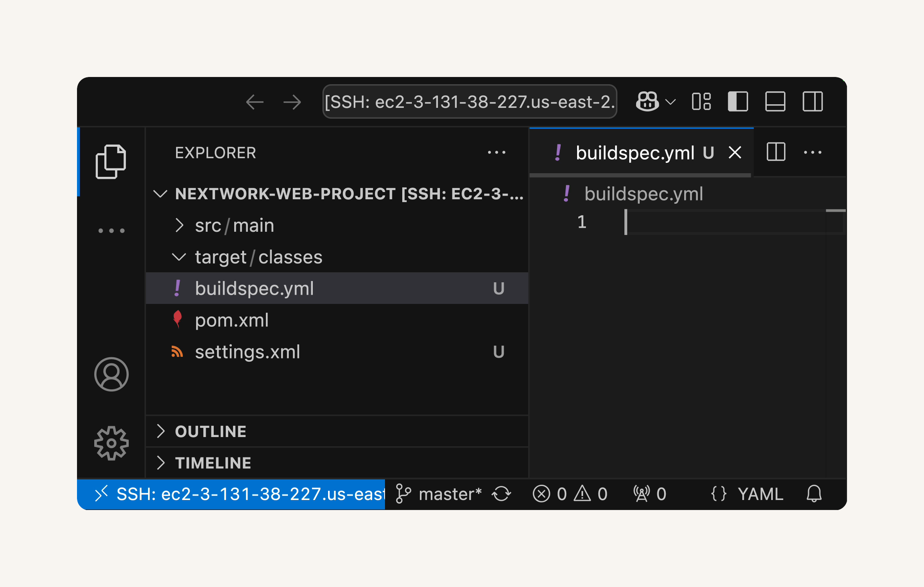Collapse the target/classes folder
924x587 pixels.
click(x=337, y=257)
